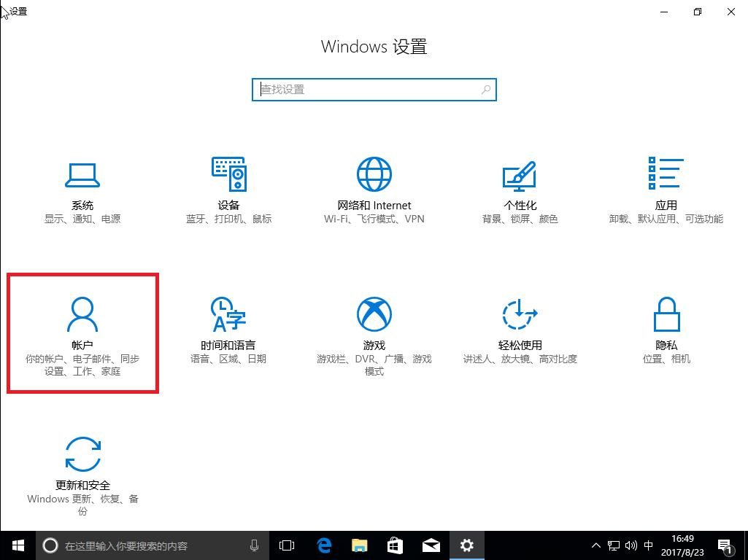Expand hidden system tray icons
The width and height of the screenshot is (748, 560).
click(595, 545)
